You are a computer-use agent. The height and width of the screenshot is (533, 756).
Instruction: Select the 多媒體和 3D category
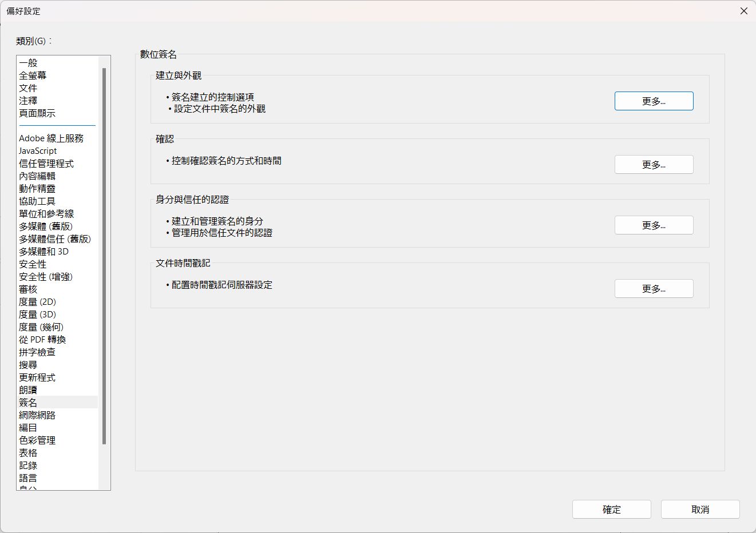tap(43, 251)
